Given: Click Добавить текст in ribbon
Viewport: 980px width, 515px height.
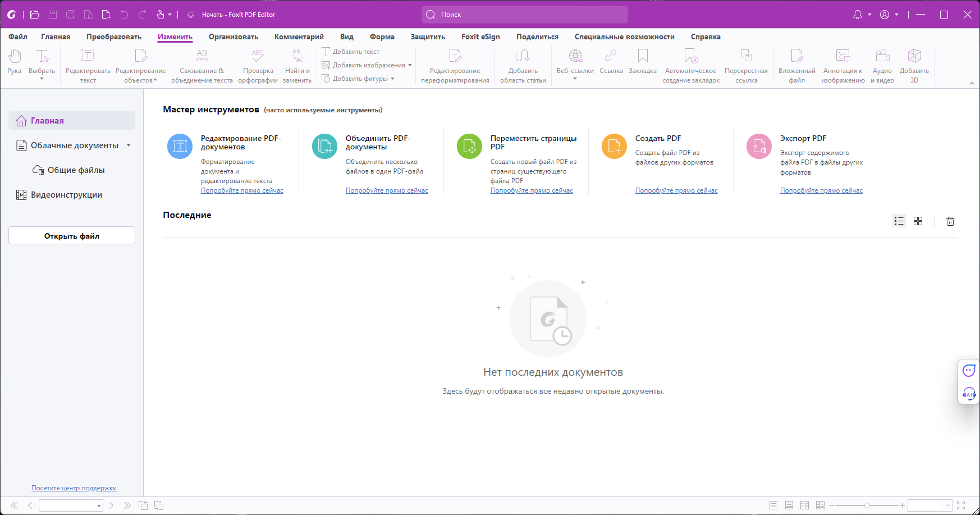Looking at the screenshot, I should pyautogui.click(x=351, y=52).
